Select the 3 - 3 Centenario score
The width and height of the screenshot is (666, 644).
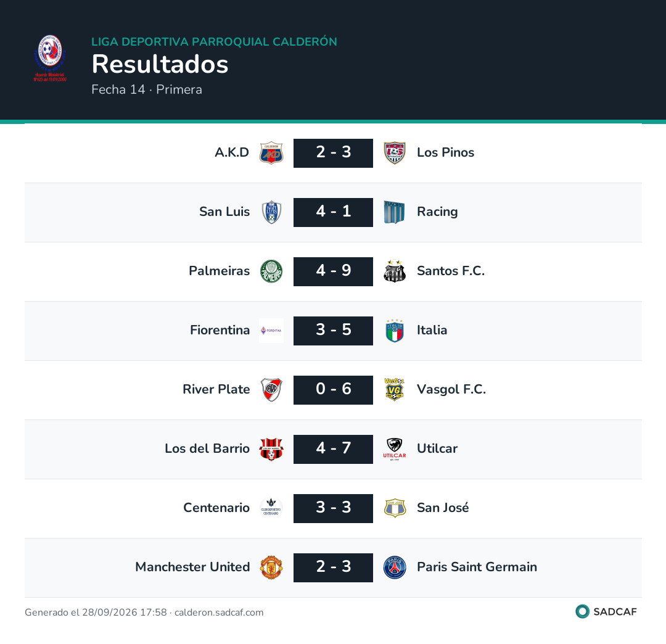click(x=334, y=508)
